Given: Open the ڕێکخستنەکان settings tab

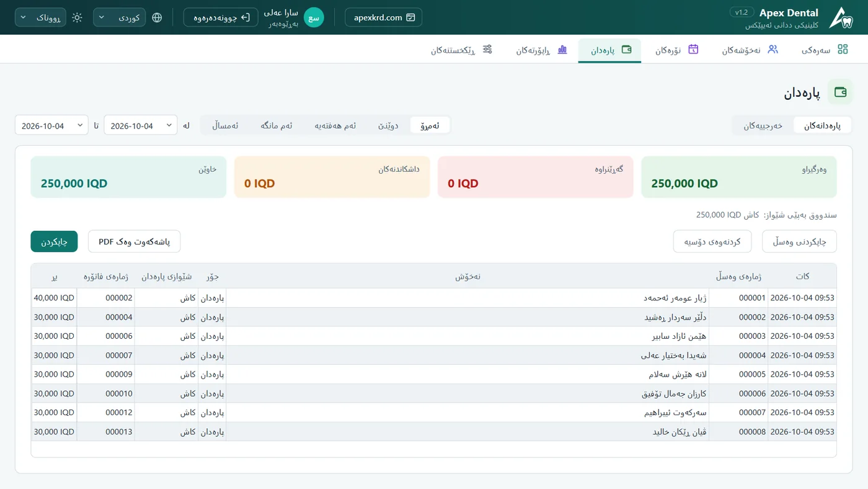Looking at the screenshot, I should tap(462, 50).
